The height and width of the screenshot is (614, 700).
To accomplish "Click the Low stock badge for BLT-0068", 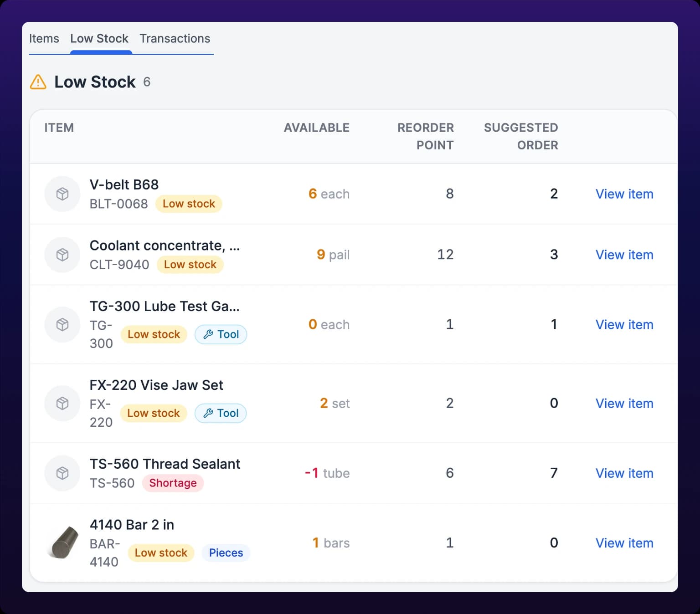I will tap(189, 204).
